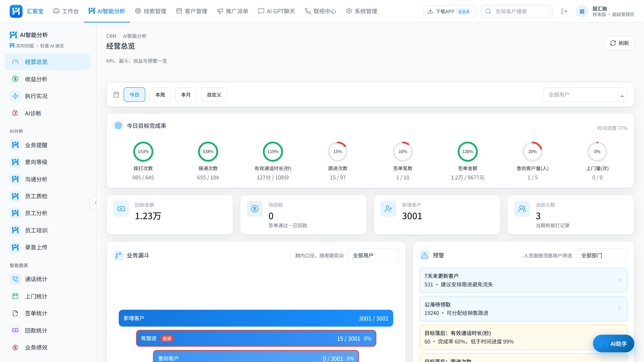Open 通话统计 phone icon
Screen dimensions: 644x362
[x=15, y=279]
